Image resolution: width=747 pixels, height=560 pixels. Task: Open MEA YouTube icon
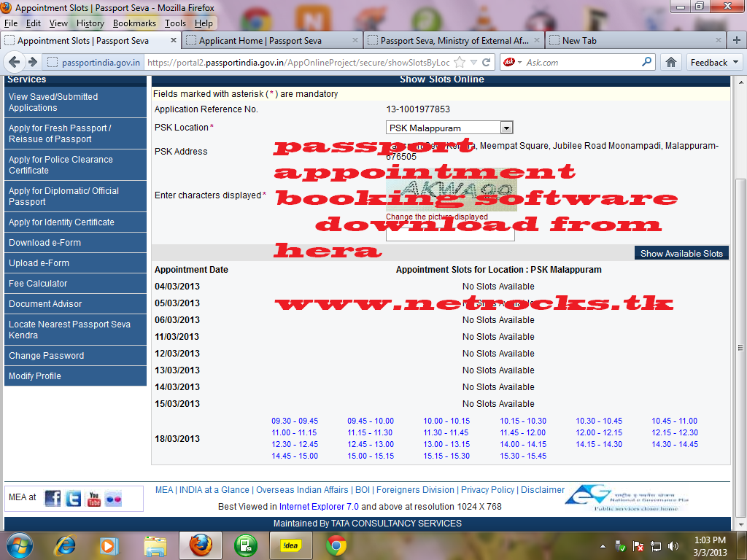coord(94,499)
